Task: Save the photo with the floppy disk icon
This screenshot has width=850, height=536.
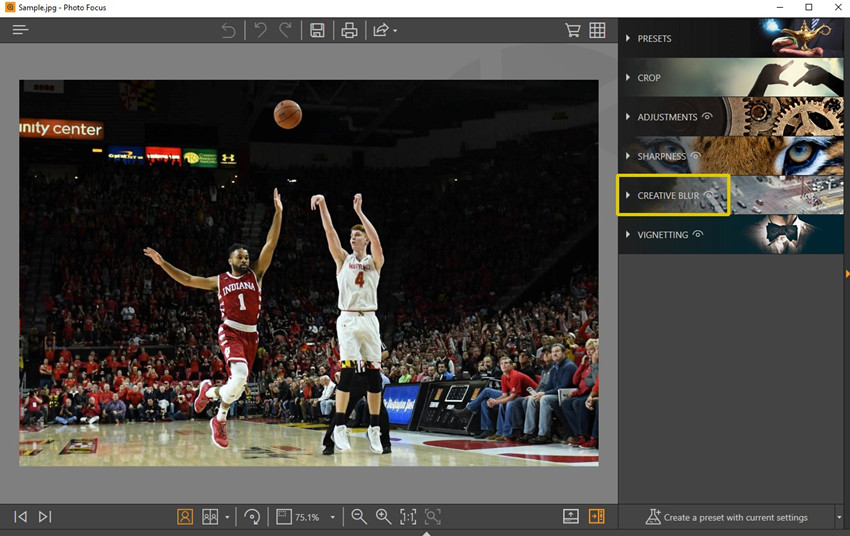Action: (x=317, y=30)
